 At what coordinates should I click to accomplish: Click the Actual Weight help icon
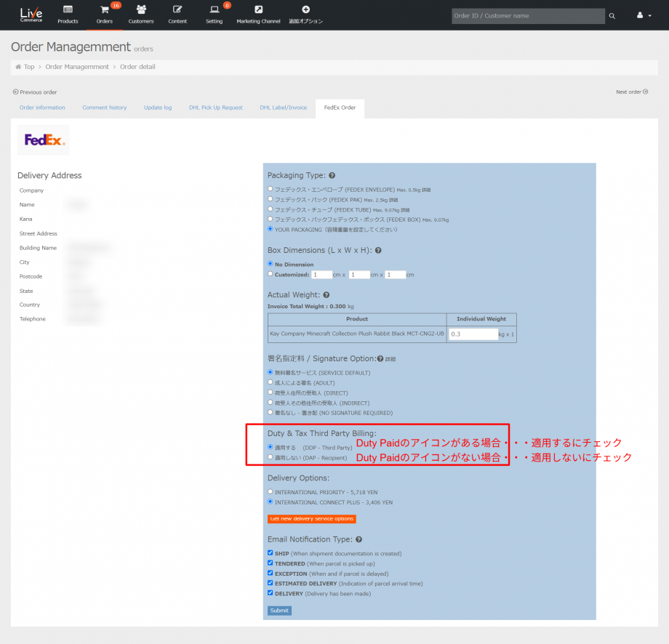coord(327,294)
